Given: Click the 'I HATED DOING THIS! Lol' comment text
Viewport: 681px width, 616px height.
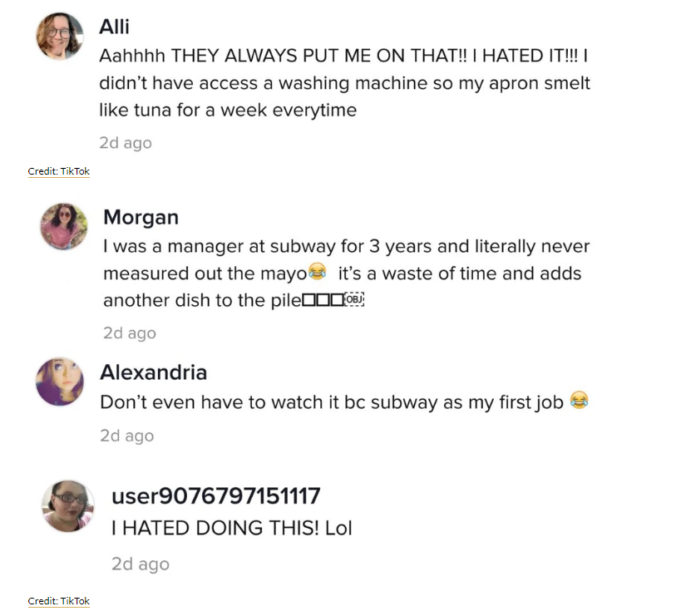Looking at the screenshot, I should pyautogui.click(x=232, y=528).
